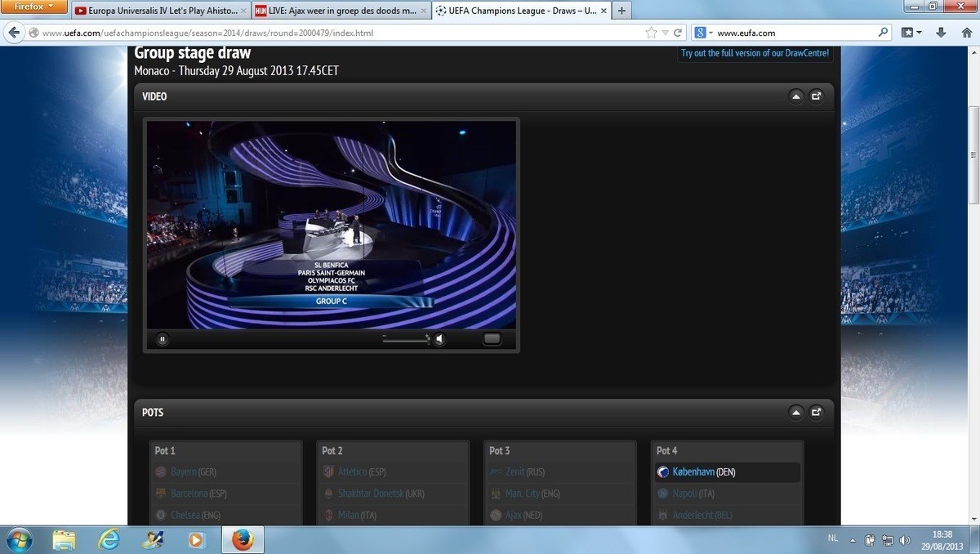980x554 pixels.
Task: Pop out the POTS panel
Action: coord(816,413)
